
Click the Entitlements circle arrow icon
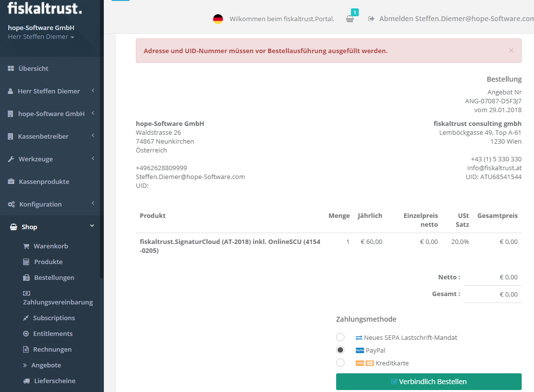click(26, 334)
